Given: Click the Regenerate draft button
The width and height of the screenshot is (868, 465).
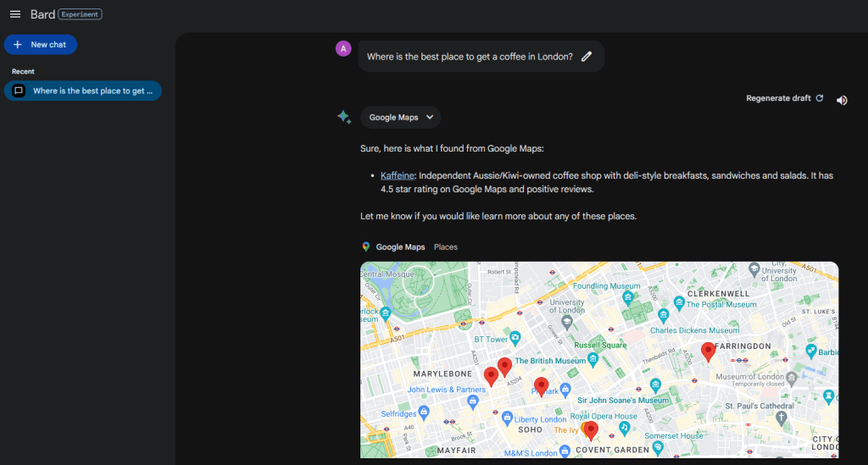Looking at the screenshot, I should (784, 98).
